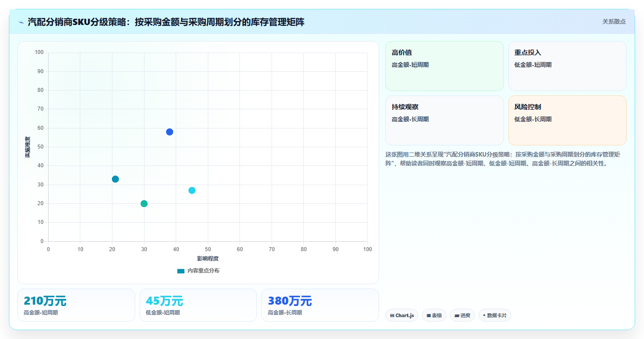
Task: Click the main title 汽配分销商SKU分级策略
Action: point(166,22)
